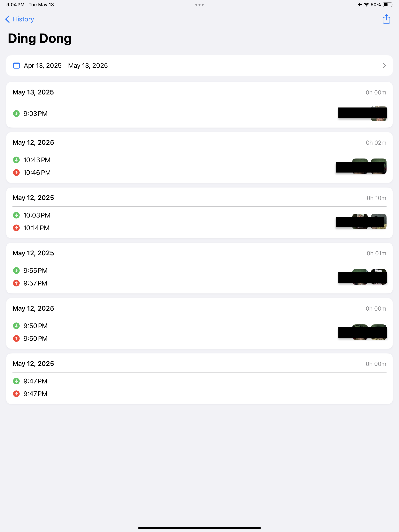Image resolution: width=399 pixels, height=532 pixels.
Task: Open the Apr 13 – May 13 date range
Action: 66,66
